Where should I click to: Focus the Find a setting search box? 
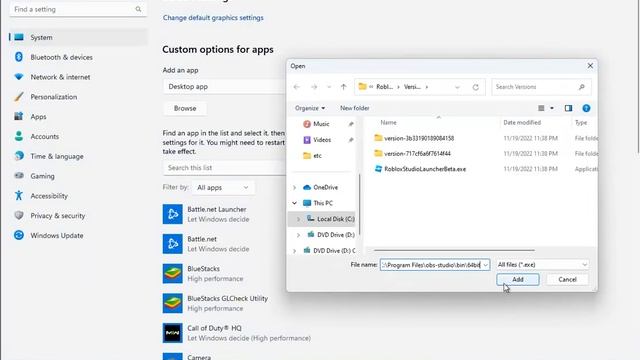coord(78,9)
